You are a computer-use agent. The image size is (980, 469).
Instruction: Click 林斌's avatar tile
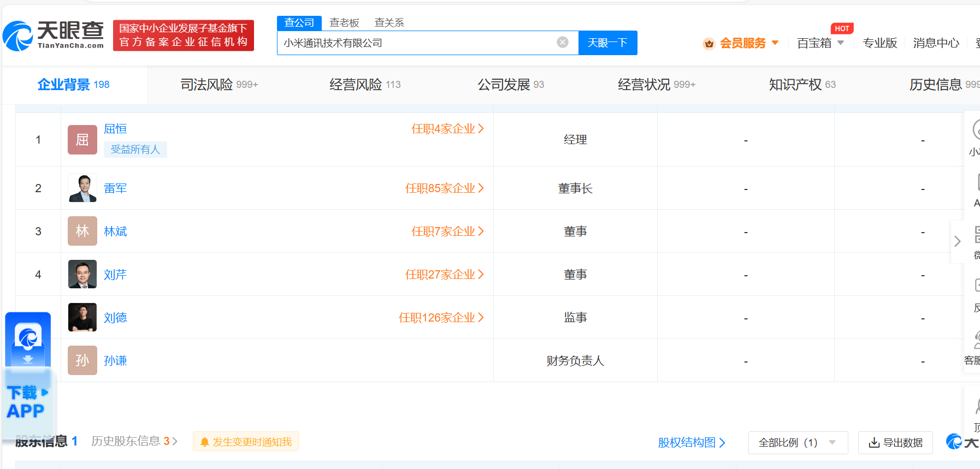[x=82, y=231]
